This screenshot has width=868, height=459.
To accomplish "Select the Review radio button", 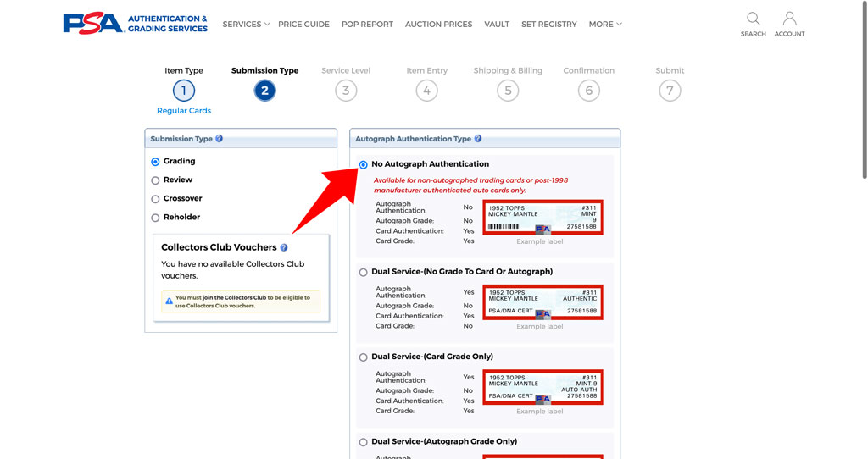I will [156, 180].
